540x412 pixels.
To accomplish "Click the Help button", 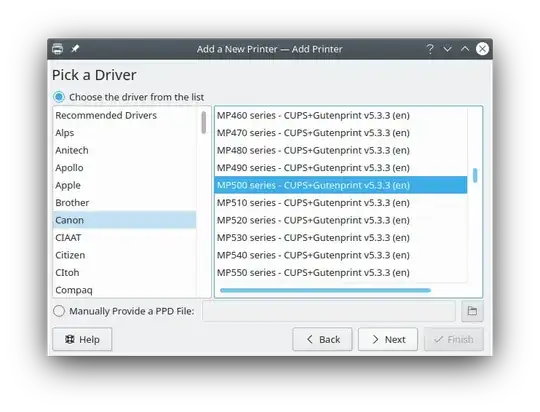I will tap(82, 339).
